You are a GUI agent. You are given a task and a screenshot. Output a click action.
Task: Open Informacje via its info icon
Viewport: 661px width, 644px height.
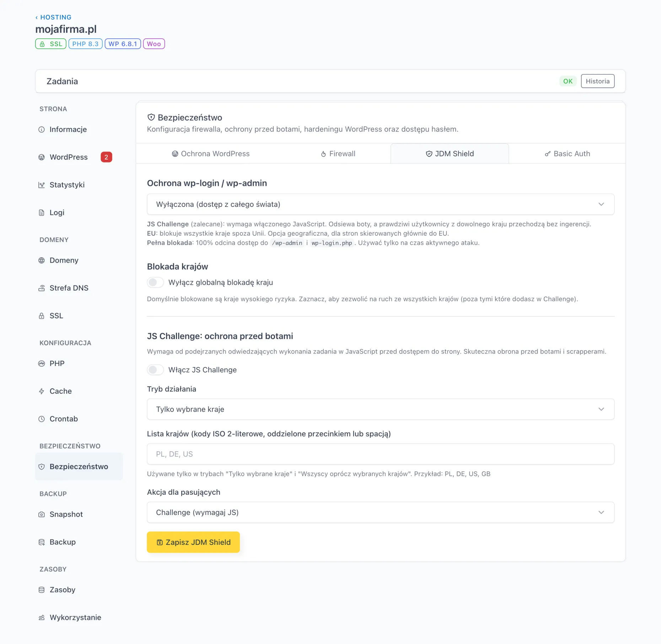click(42, 129)
